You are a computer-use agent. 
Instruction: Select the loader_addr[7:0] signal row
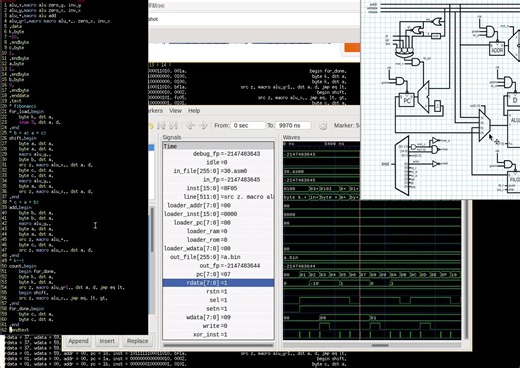[x=218, y=205]
